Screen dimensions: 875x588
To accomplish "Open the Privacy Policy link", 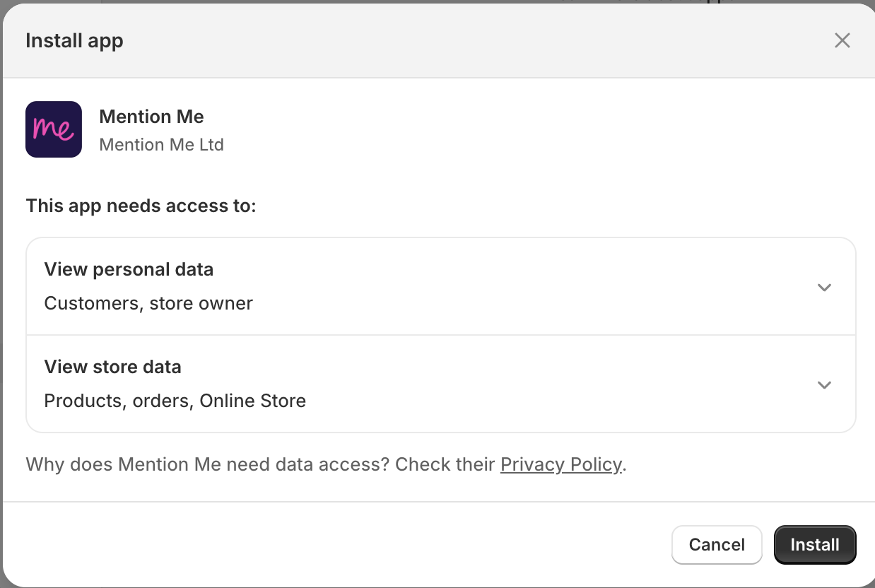I will tap(560, 464).
